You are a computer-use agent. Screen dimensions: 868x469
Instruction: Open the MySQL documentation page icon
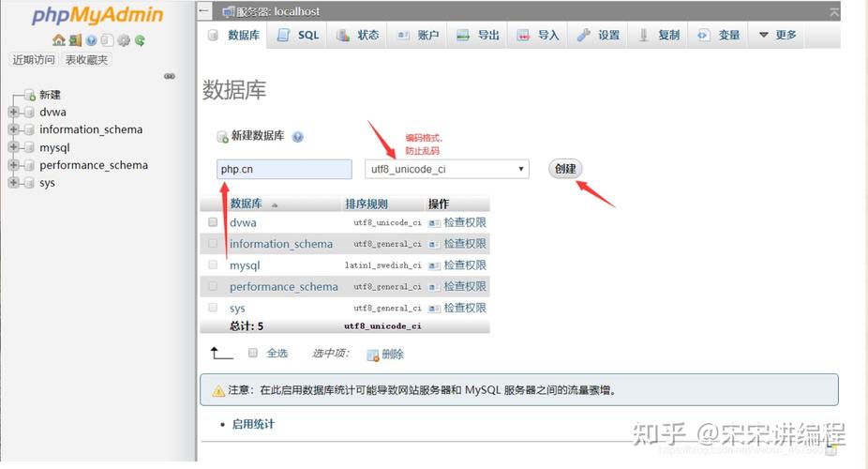point(108,40)
